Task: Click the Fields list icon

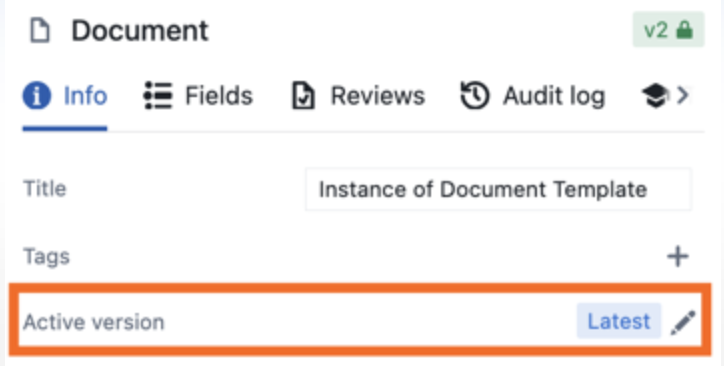Action: coord(158,96)
